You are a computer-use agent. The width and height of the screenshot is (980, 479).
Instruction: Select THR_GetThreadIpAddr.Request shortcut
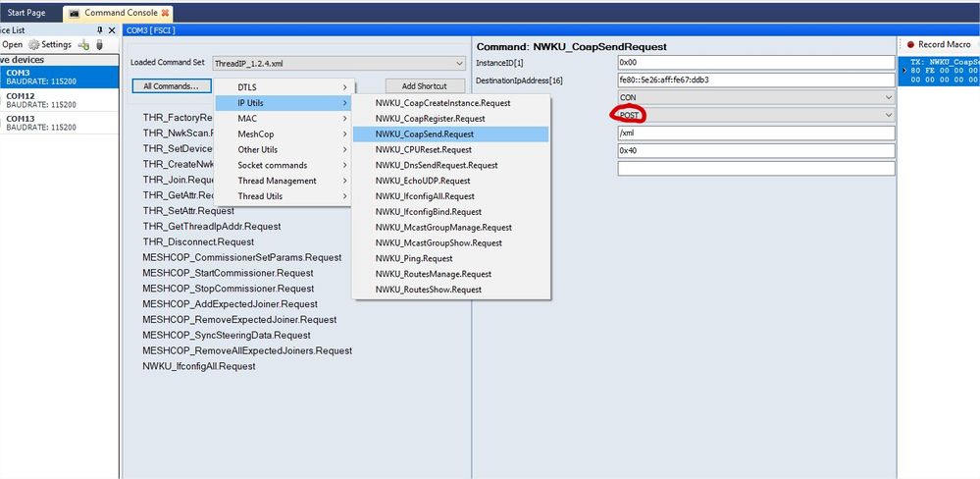tap(211, 227)
